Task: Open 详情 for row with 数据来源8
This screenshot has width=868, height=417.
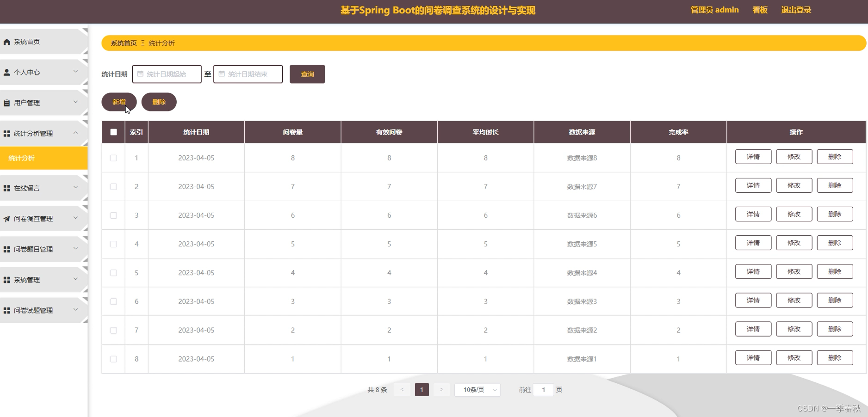Action: point(753,157)
